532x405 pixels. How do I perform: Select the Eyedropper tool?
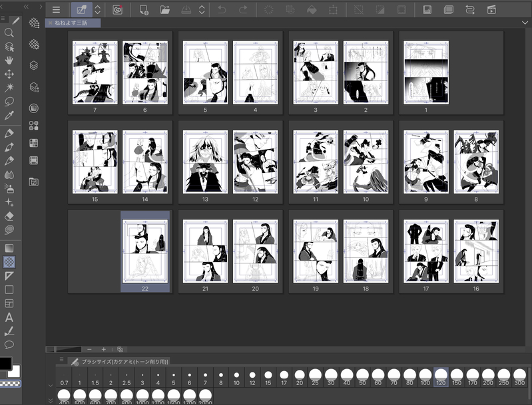pos(9,115)
